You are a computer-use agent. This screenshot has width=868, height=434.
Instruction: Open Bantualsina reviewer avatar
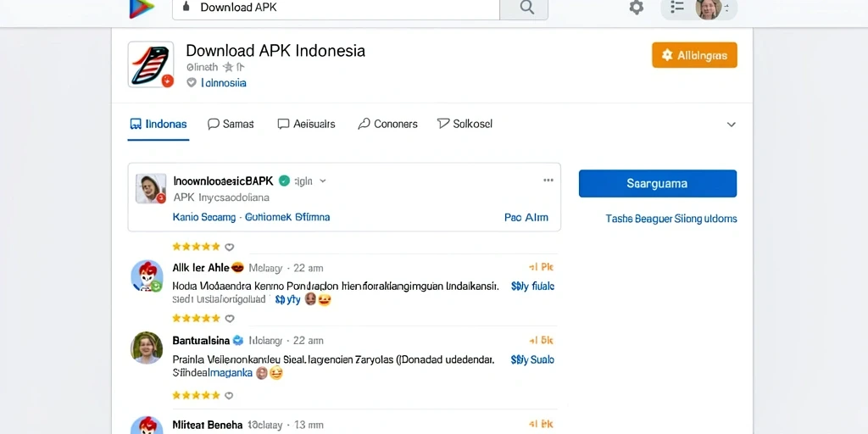[147, 348]
